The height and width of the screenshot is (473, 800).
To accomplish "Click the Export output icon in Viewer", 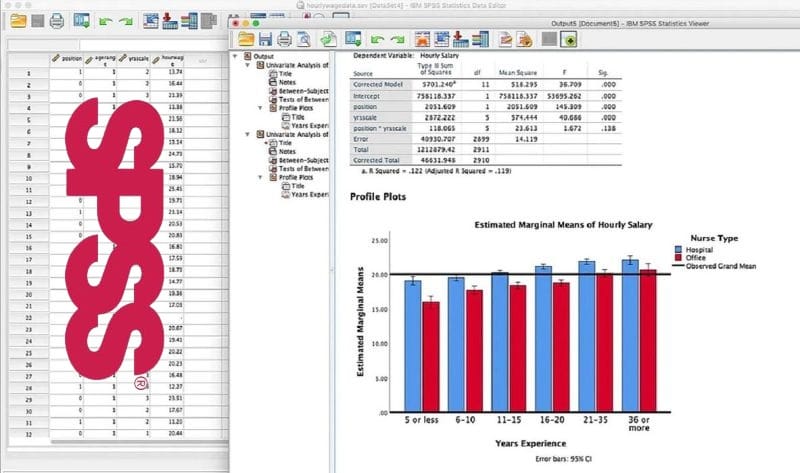I will click(x=328, y=39).
